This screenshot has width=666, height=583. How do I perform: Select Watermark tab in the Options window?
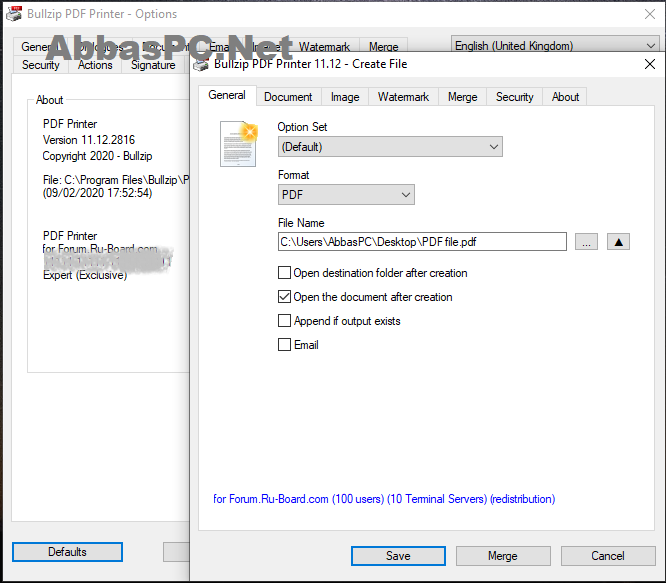(x=324, y=46)
